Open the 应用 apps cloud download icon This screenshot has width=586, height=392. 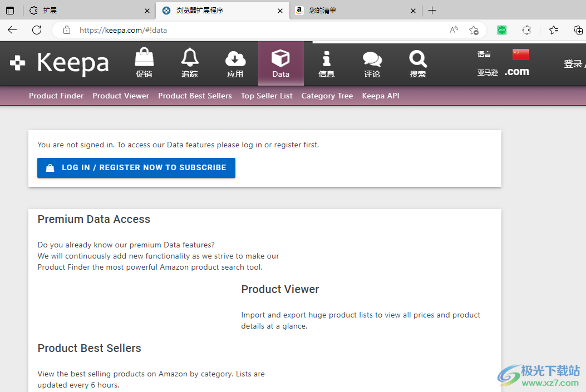coord(235,63)
